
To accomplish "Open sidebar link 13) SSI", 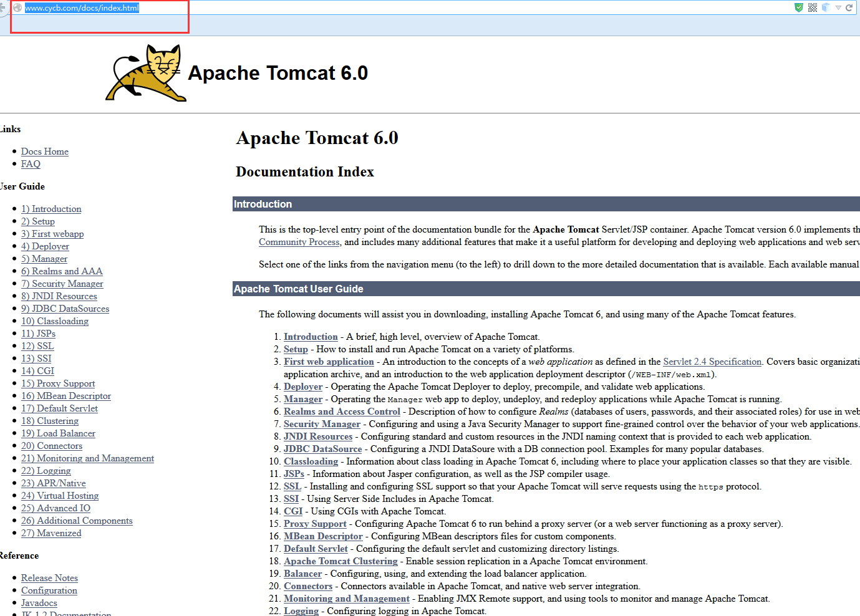I will tap(36, 359).
